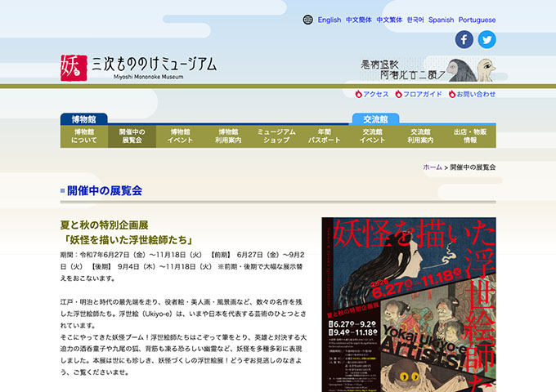Click the flame icon beside フロアガイド
556x392 pixels.
pyautogui.click(x=398, y=94)
